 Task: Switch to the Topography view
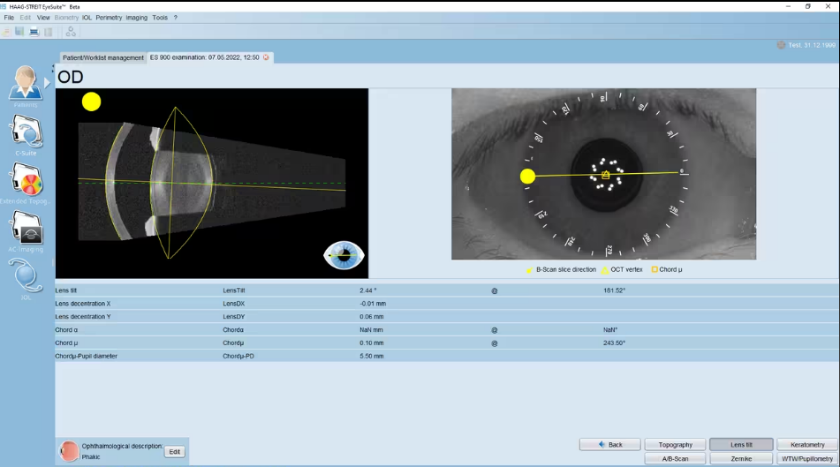(x=675, y=444)
